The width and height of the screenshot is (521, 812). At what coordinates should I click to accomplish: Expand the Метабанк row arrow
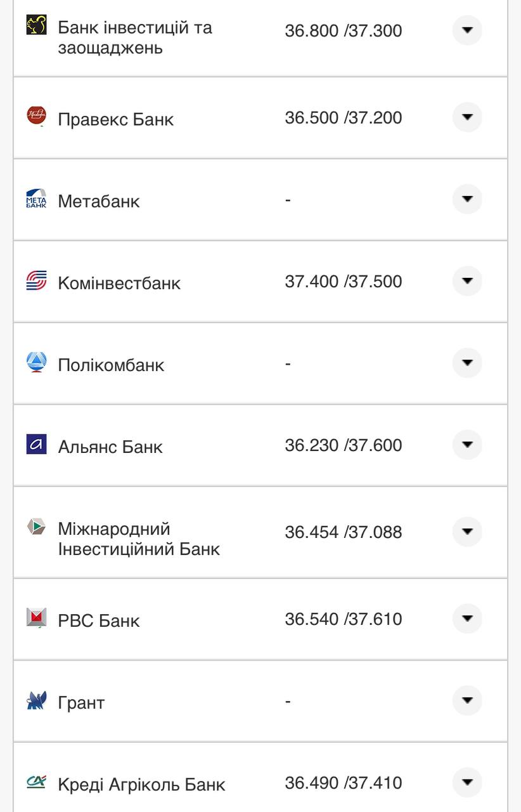click(x=467, y=199)
